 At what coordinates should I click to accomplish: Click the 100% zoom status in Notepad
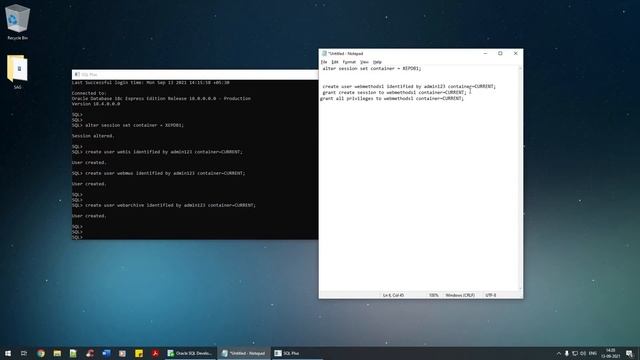(433, 295)
